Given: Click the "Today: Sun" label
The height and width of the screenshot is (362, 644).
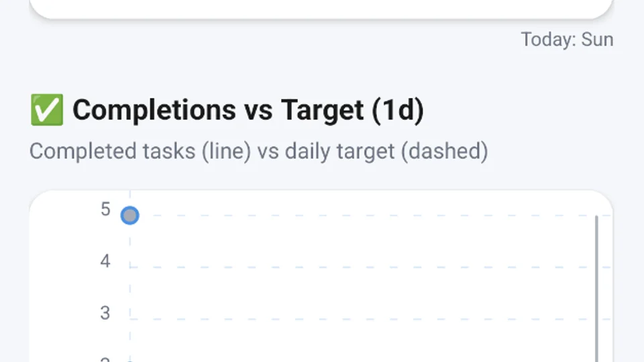Looking at the screenshot, I should [x=567, y=40].
